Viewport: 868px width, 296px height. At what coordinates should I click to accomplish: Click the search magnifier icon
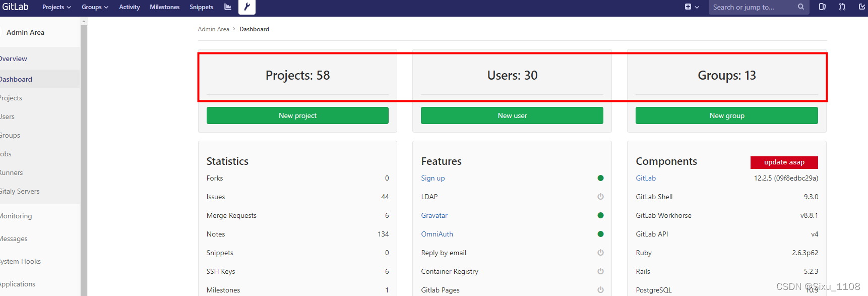[801, 7]
